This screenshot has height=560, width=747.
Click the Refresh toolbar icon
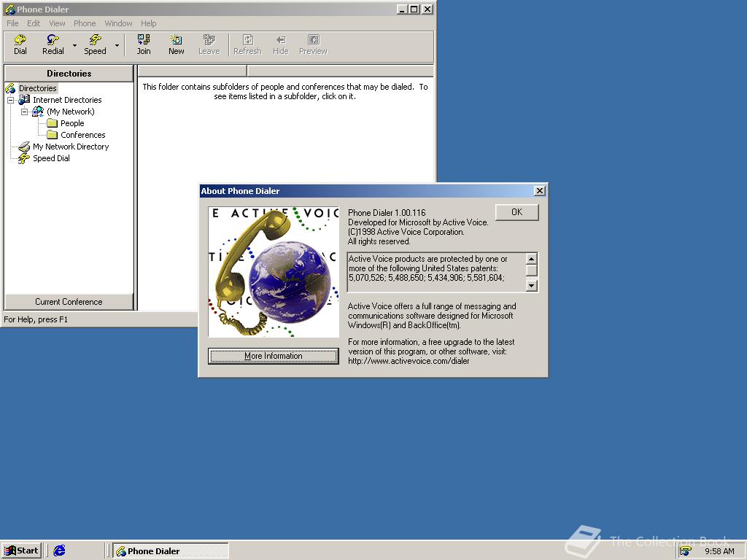[248, 44]
